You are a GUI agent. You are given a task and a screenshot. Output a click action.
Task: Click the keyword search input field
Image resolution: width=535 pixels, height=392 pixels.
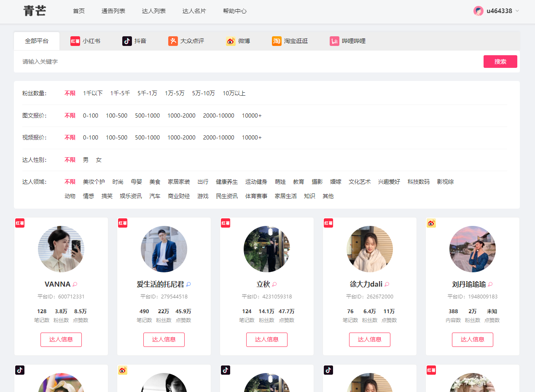pyautogui.click(x=249, y=62)
